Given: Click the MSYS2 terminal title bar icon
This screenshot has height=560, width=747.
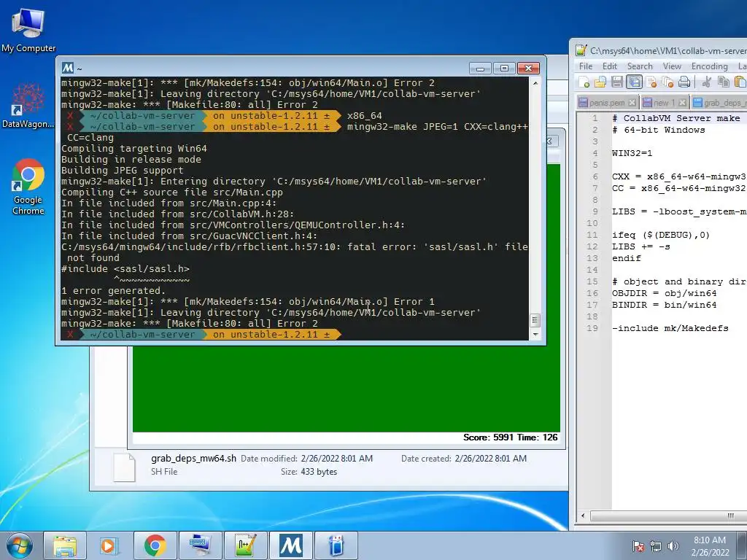Looking at the screenshot, I should tap(68, 68).
